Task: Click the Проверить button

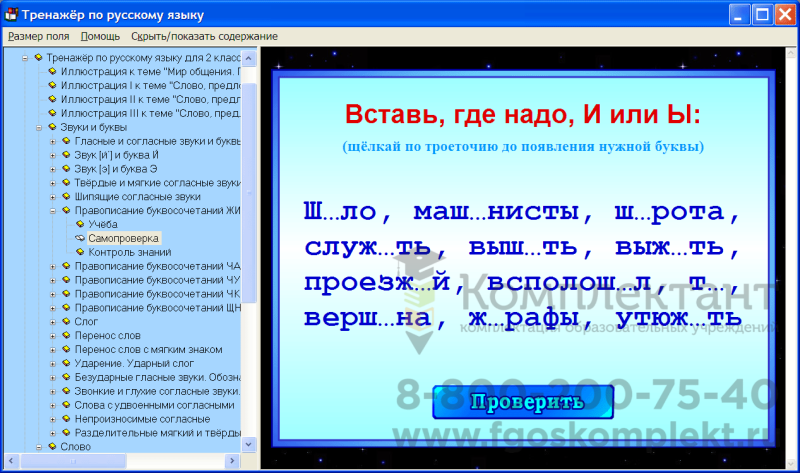Action: point(523,402)
